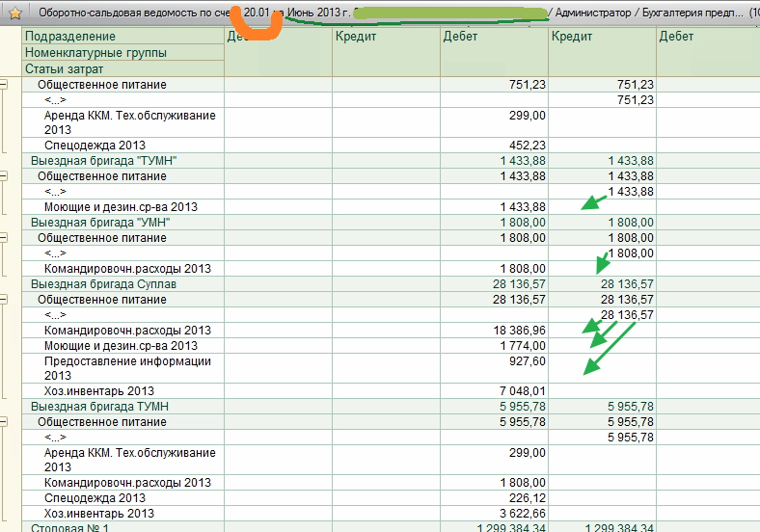Image resolution: width=760 pixels, height=532 pixels.
Task: Select the Выездная бригада "УМН" row
Action: coord(100,223)
